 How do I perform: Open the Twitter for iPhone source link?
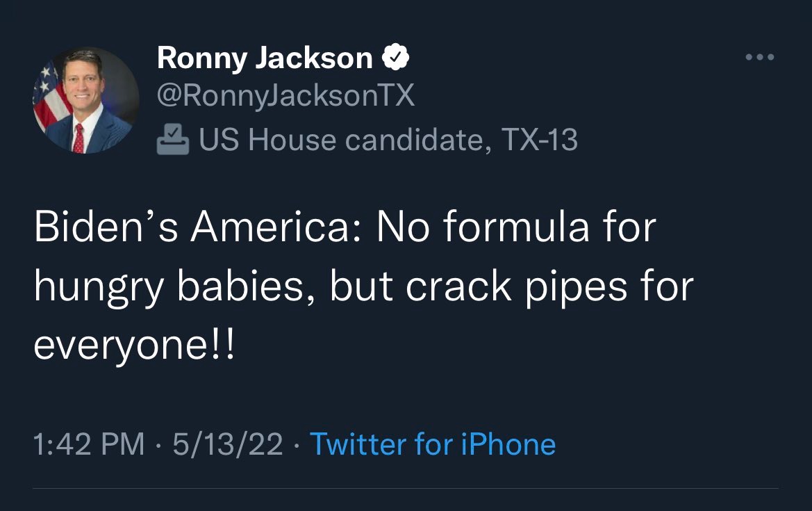pyautogui.click(x=432, y=444)
